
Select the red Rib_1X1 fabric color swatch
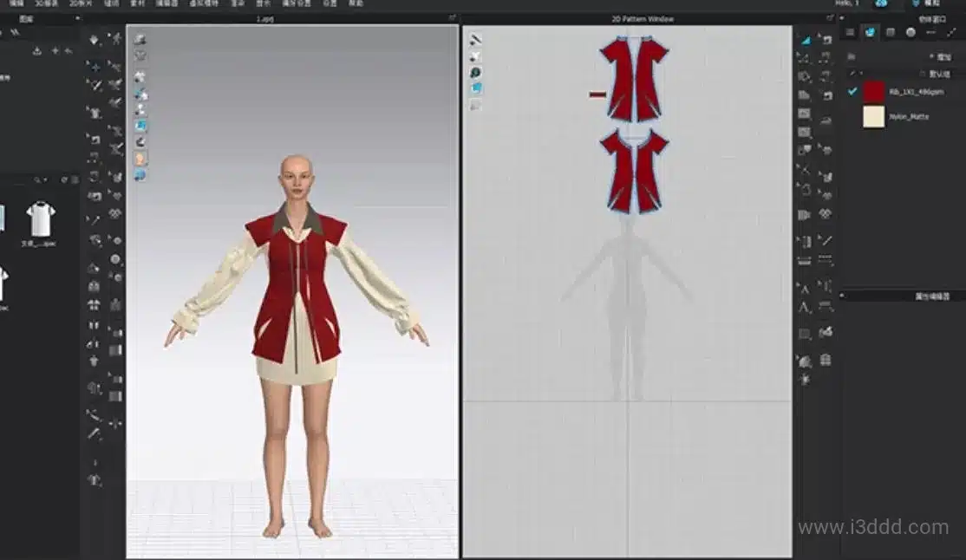click(873, 92)
